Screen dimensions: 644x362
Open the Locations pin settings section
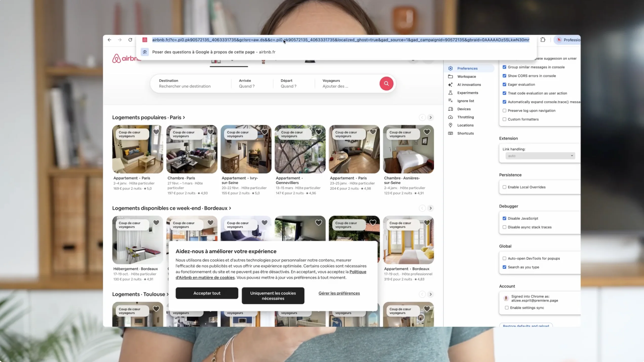pos(465,125)
